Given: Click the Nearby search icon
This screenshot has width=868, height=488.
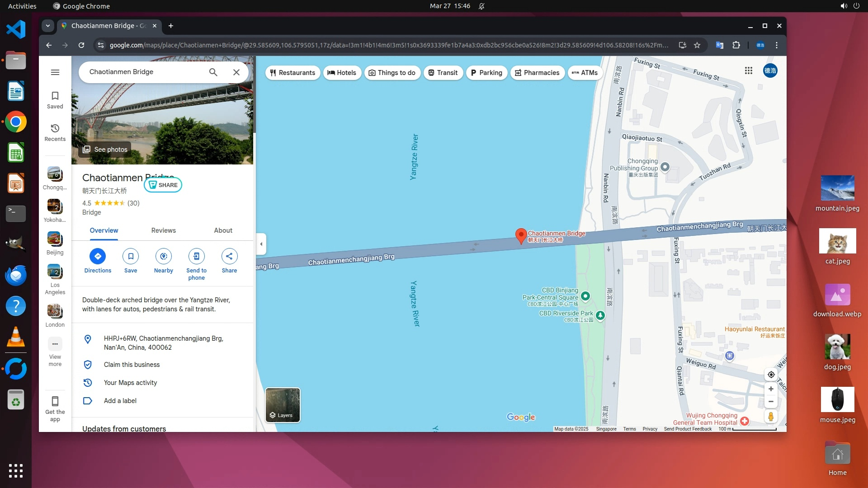Looking at the screenshot, I should (x=163, y=256).
